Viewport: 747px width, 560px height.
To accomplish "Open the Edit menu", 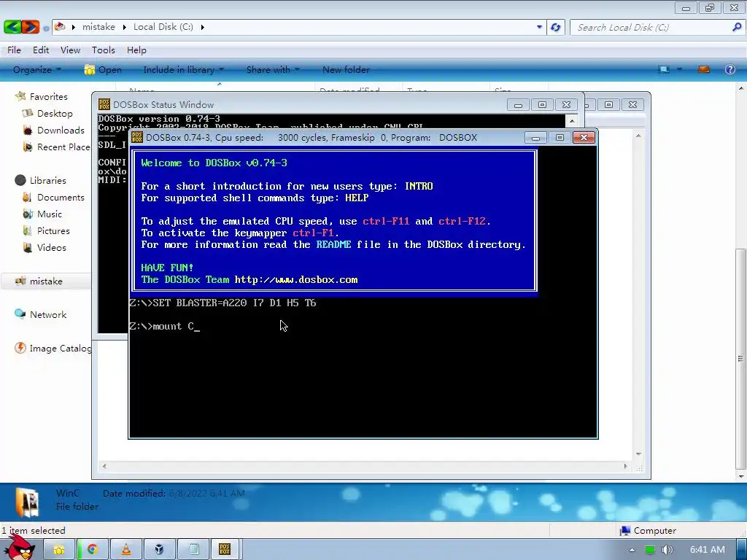I will pos(41,50).
